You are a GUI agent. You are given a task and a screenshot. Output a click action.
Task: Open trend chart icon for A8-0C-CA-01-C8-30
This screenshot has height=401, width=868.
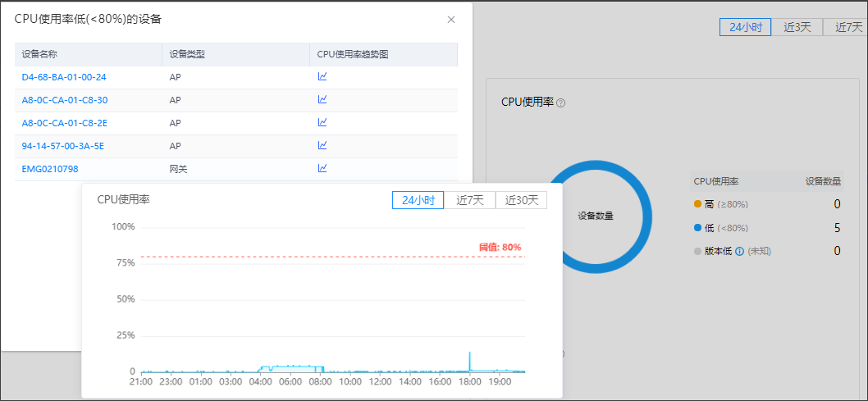coord(322,100)
